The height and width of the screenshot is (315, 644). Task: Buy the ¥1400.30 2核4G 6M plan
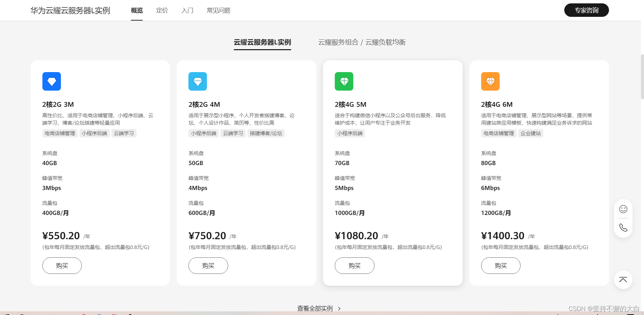[501, 265]
